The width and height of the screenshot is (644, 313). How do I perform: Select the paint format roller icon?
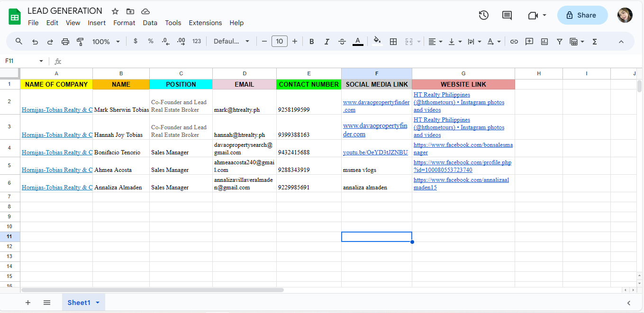pos(80,42)
